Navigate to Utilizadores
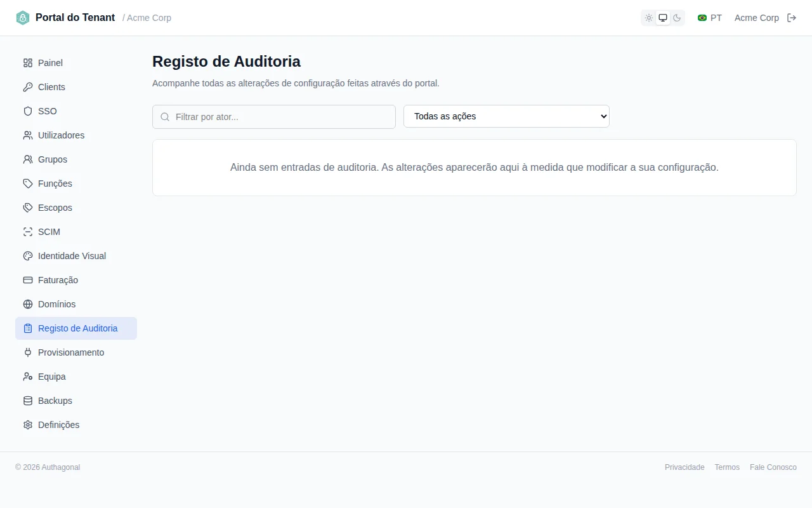Image resolution: width=812 pixels, height=508 pixels. click(76, 135)
